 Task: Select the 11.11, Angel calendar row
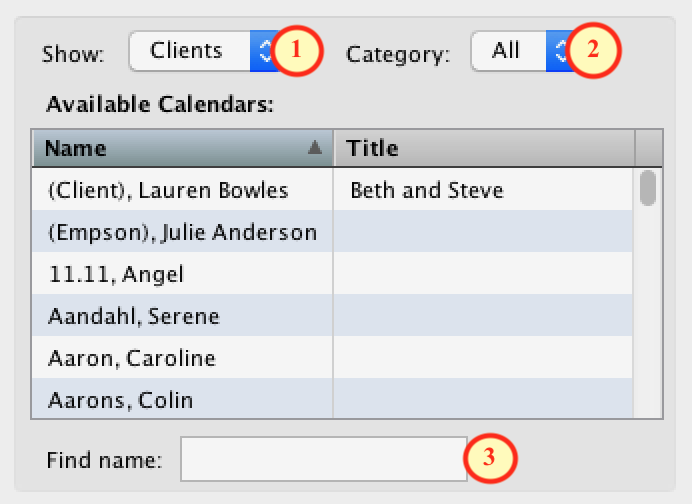tap(332, 273)
